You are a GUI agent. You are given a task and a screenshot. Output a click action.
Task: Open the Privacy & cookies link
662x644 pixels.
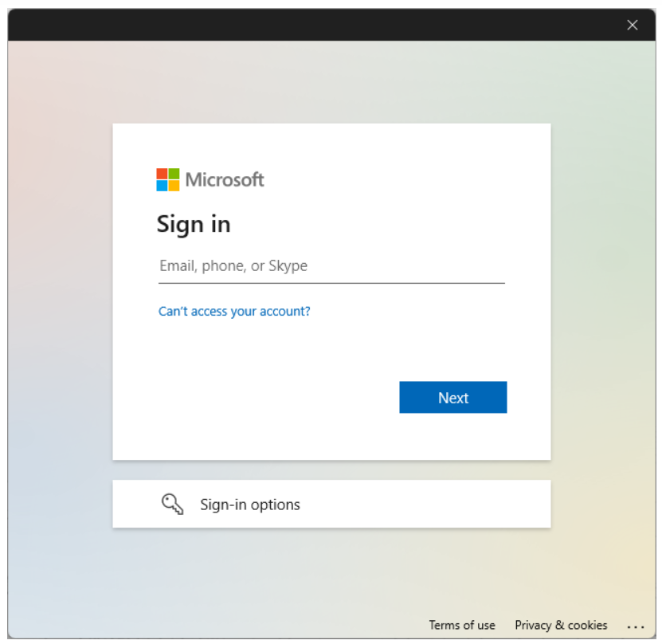pyautogui.click(x=561, y=625)
